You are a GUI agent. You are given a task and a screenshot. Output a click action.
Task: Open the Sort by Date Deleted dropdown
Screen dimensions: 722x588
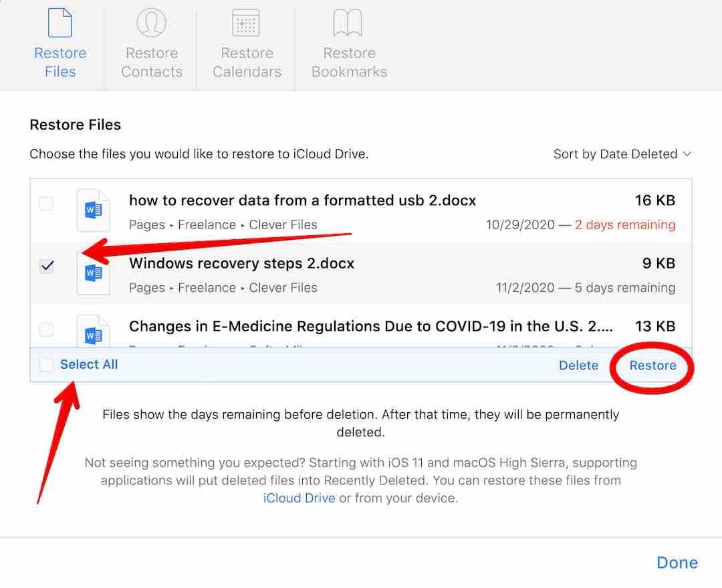click(x=622, y=154)
